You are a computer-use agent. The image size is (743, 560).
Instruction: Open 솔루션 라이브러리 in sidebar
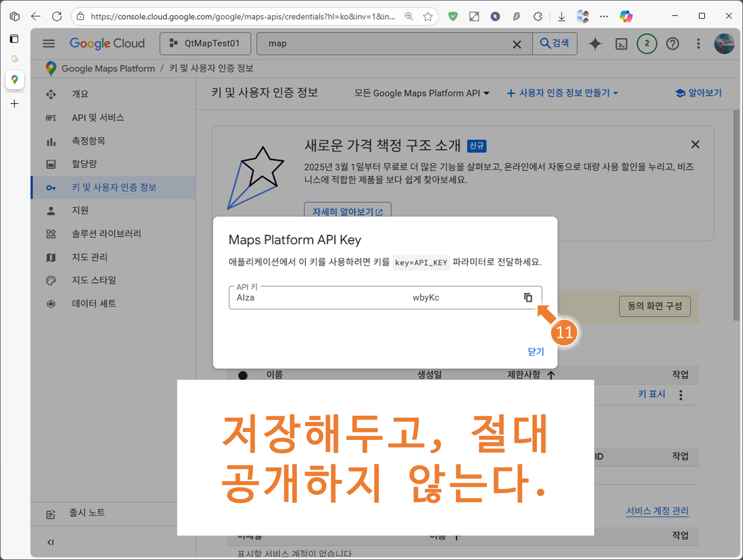[x=113, y=233]
